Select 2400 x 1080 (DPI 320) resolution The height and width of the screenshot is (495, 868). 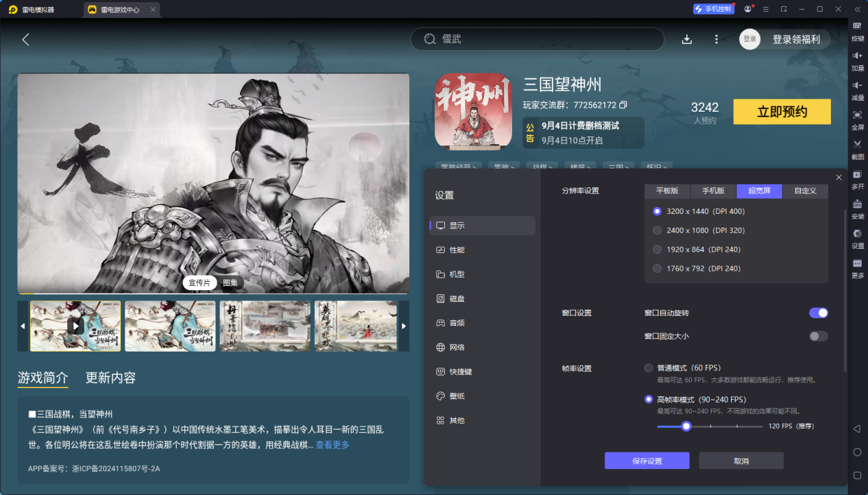[x=658, y=230]
